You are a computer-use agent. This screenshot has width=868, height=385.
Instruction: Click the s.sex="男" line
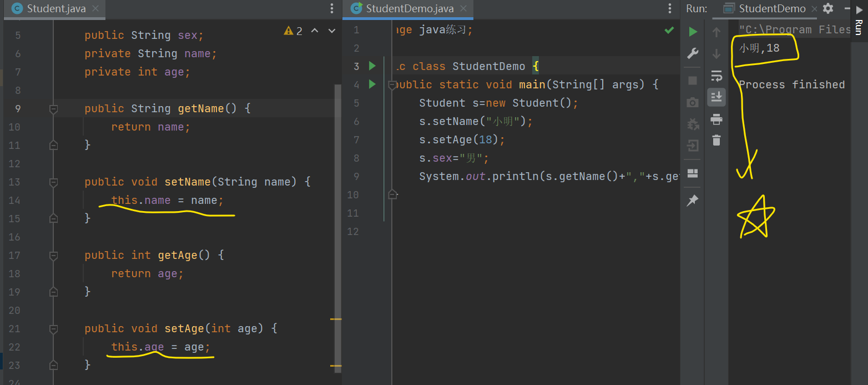click(453, 158)
